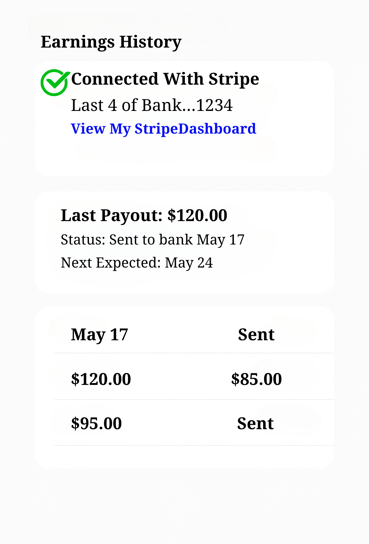Click the bank digits 1234
Image resolution: width=369 pixels, height=544 pixels.
(214, 105)
